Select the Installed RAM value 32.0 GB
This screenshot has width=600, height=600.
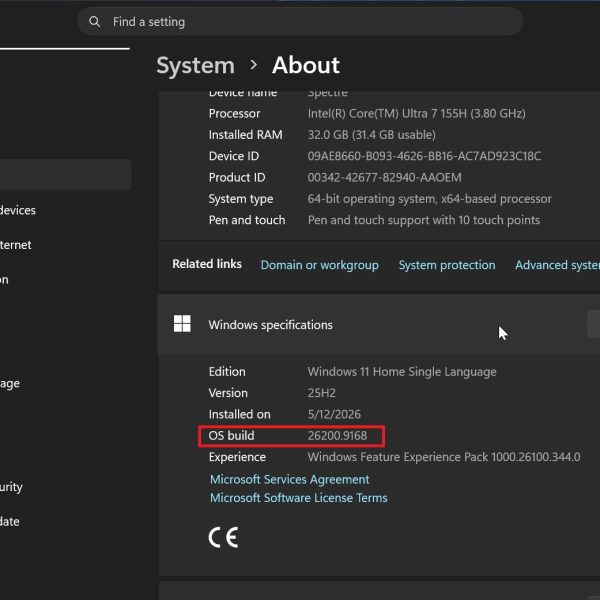click(372, 135)
